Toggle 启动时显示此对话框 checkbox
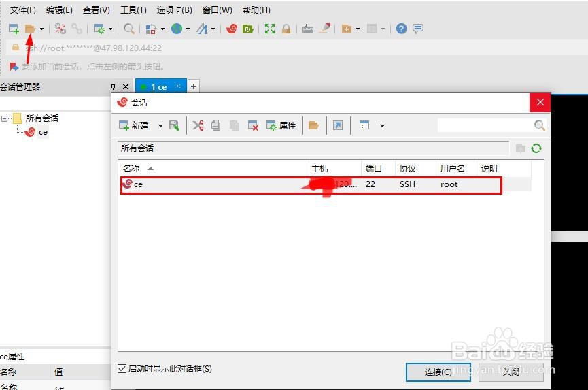This screenshot has height=390, width=588. pos(122,369)
